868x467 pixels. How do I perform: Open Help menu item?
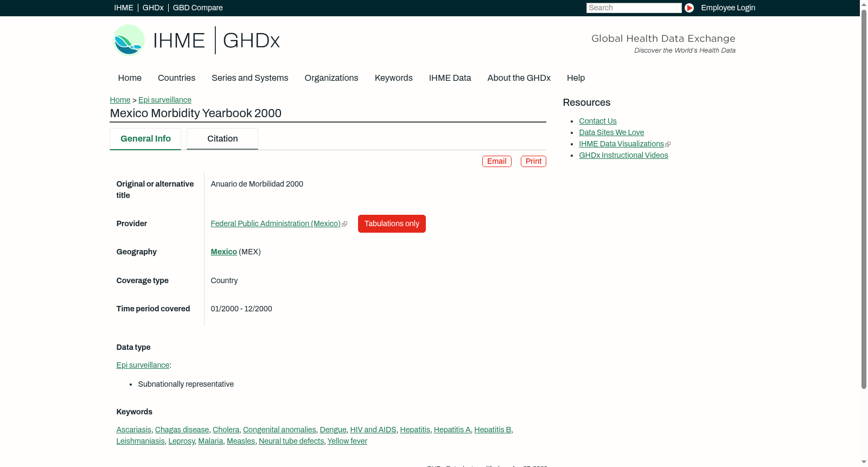click(x=576, y=78)
